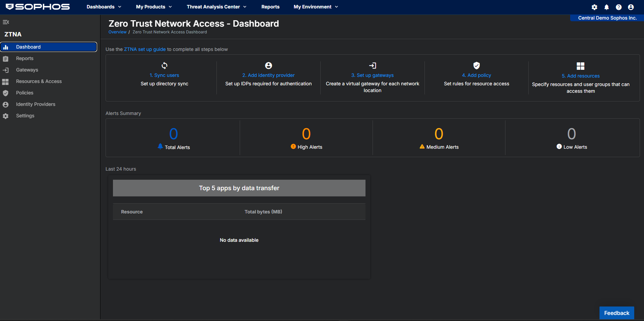Open the notifications bell
This screenshot has height=321, width=644.
[x=607, y=7]
